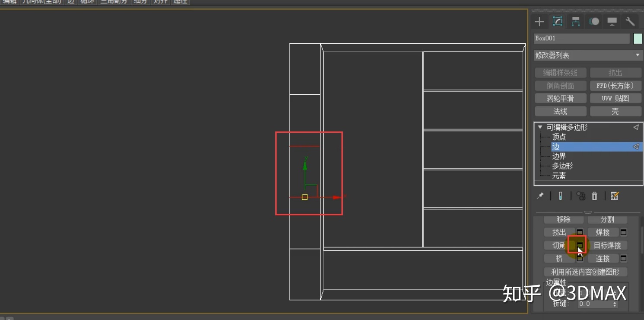Open the 切角 settings box icon
This screenshot has width=644, height=320.
click(x=580, y=245)
